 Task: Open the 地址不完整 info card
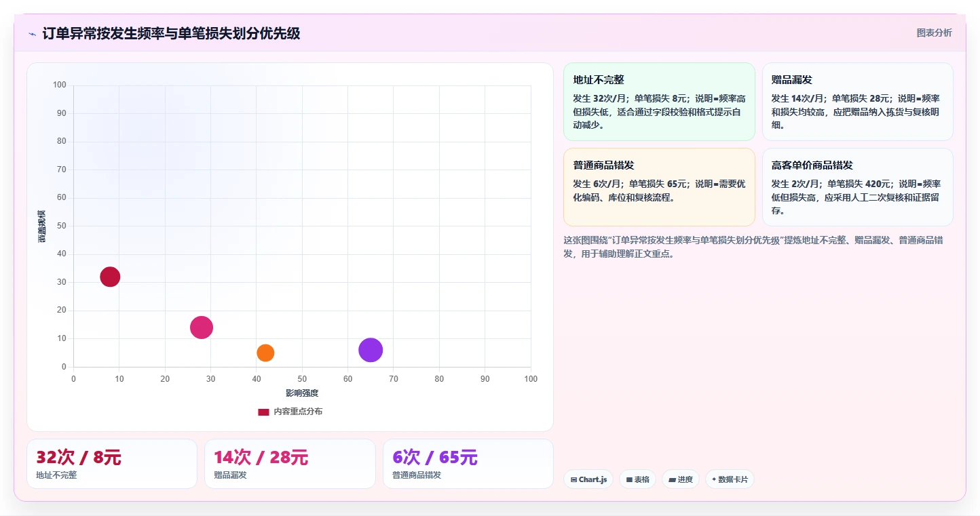click(x=659, y=102)
